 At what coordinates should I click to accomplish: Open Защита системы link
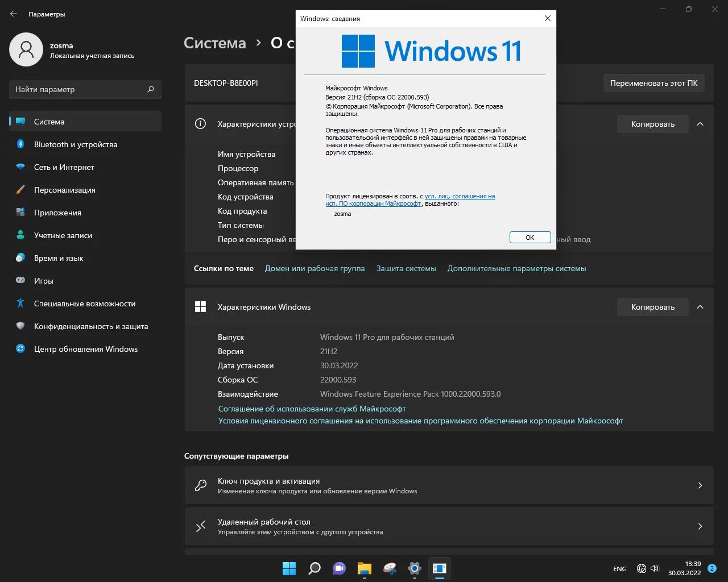coord(406,268)
